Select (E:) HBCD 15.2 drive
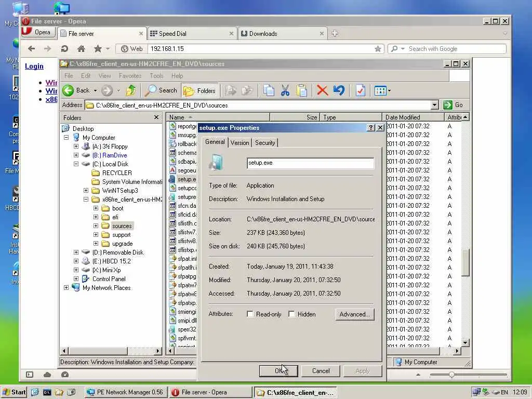 [111, 261]
